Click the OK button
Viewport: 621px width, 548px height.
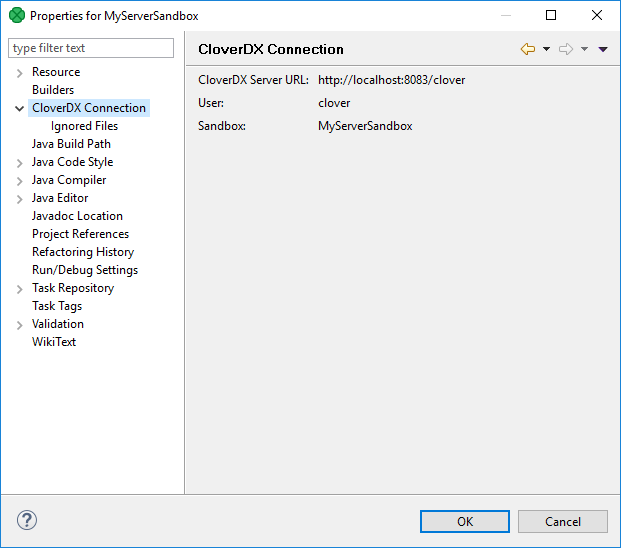pyautogui.click(x=465, y=521)
